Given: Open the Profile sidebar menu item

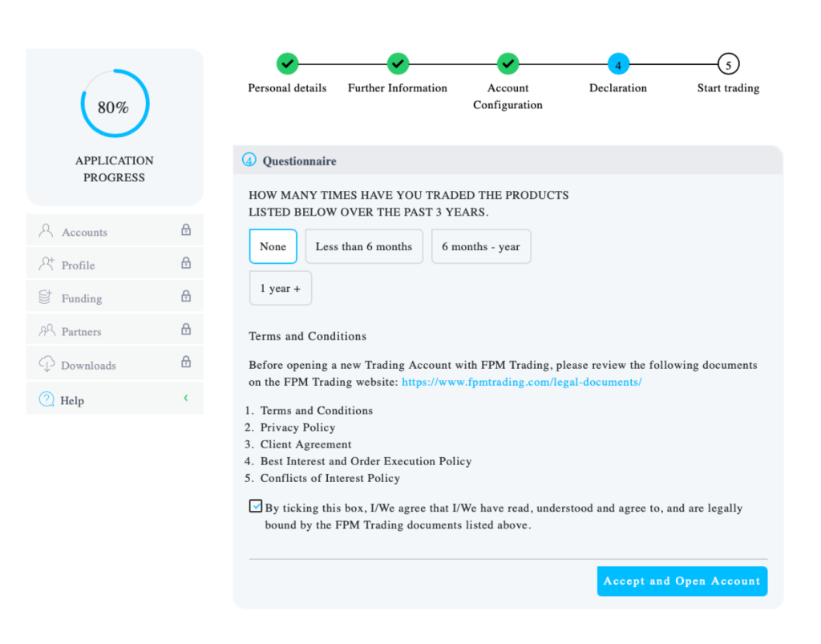Looking at the screenshot, I should click(x=79, y=265).
